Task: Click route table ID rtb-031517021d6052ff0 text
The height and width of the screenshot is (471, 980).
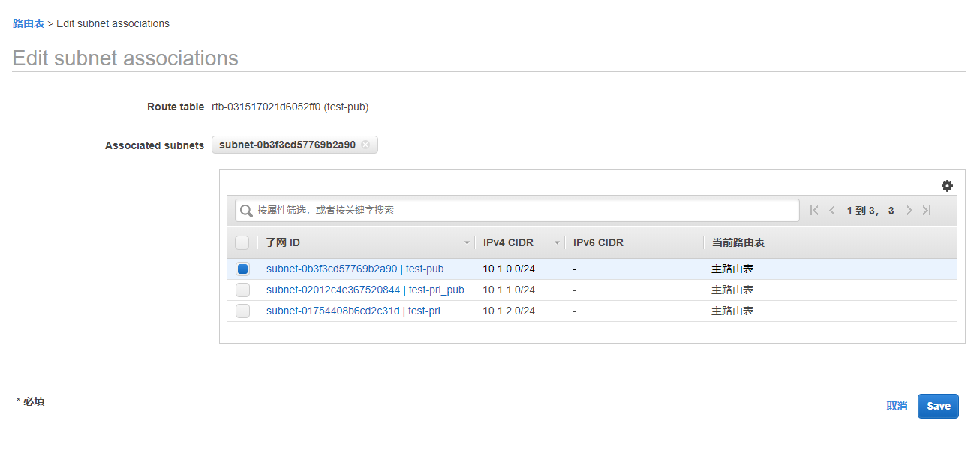Action: [266, 106]
